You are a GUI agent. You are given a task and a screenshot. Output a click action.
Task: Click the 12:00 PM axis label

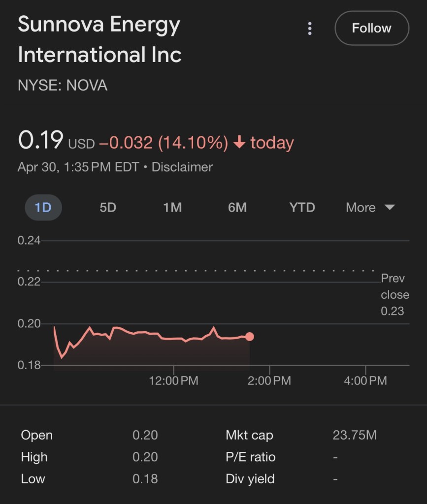[173, 380]
